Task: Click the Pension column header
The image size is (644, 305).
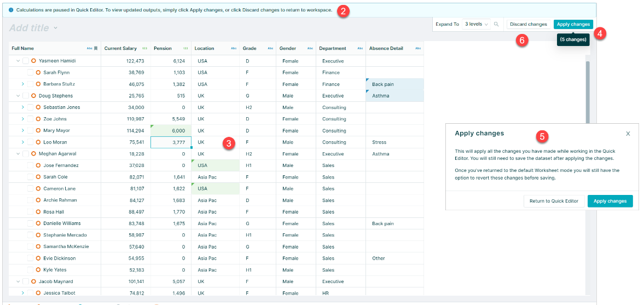Action: tap(171, 48)
